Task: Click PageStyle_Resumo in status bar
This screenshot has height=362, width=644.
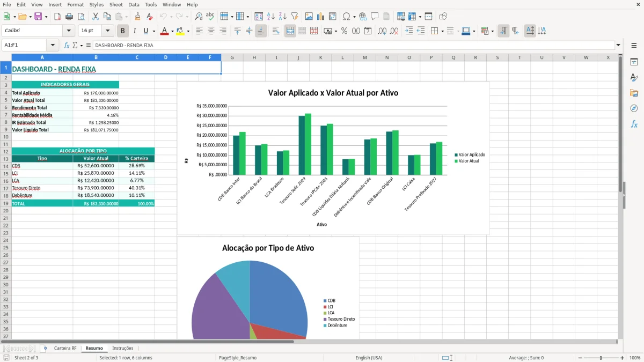Action: (x=237, y=358)
